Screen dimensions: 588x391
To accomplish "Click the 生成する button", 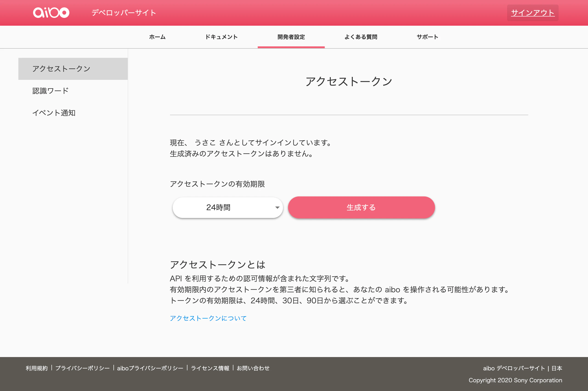I will coord(361,207).
